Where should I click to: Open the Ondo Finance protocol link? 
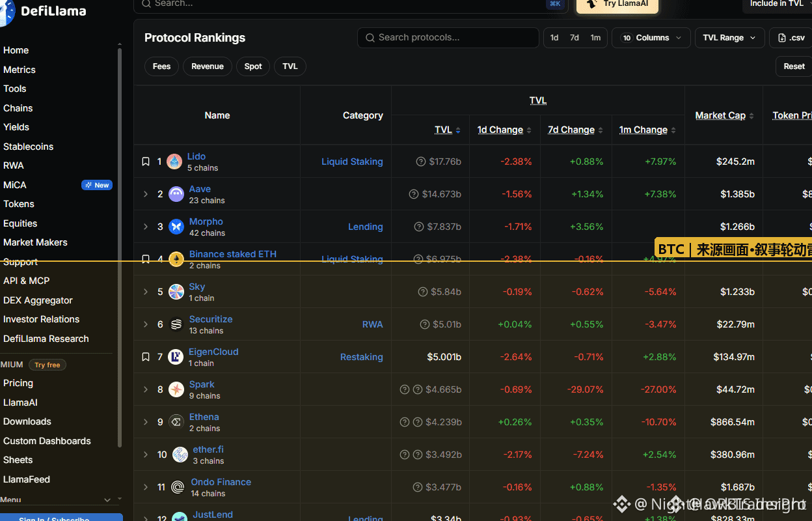[x=221, y=482]
